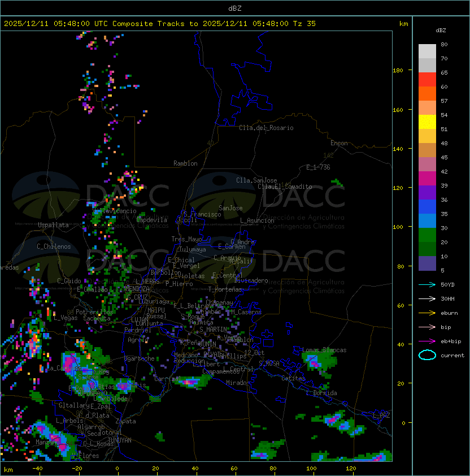Click legend value 65

444,72
